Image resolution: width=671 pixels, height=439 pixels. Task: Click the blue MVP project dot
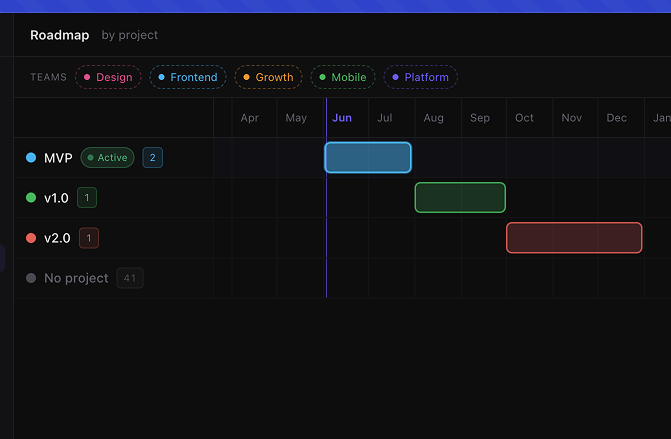pyautogui.click(x=31, y=157)
